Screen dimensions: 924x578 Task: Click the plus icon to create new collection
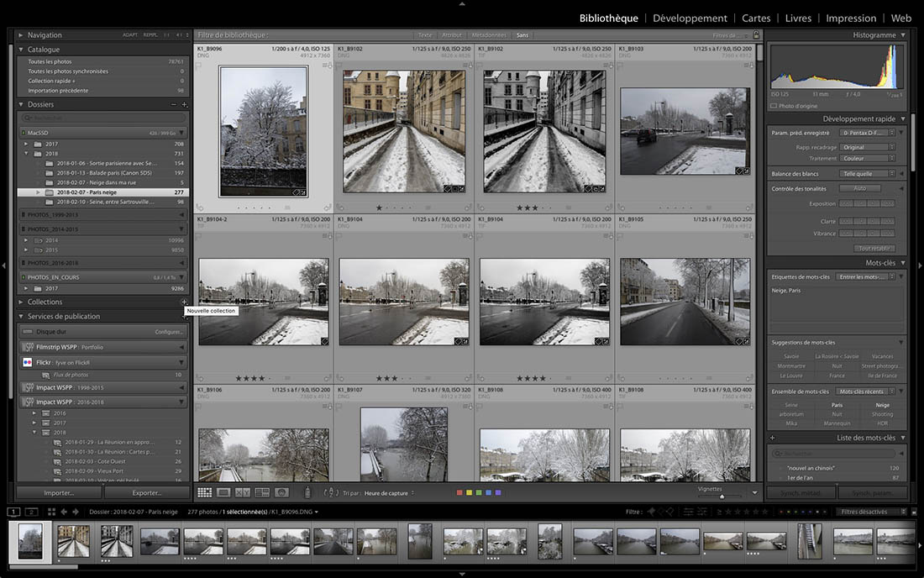(x=184, y=302)
